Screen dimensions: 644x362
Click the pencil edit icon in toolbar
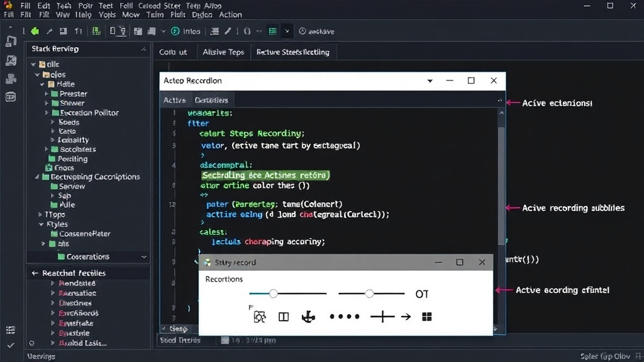[228, 31]
